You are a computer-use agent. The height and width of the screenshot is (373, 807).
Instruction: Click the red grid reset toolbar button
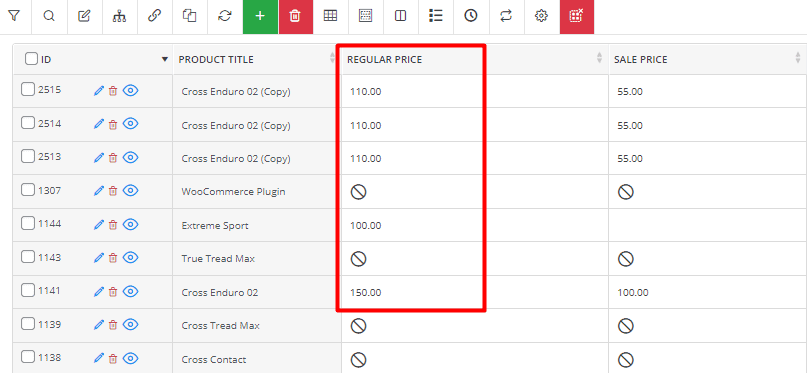576,16
